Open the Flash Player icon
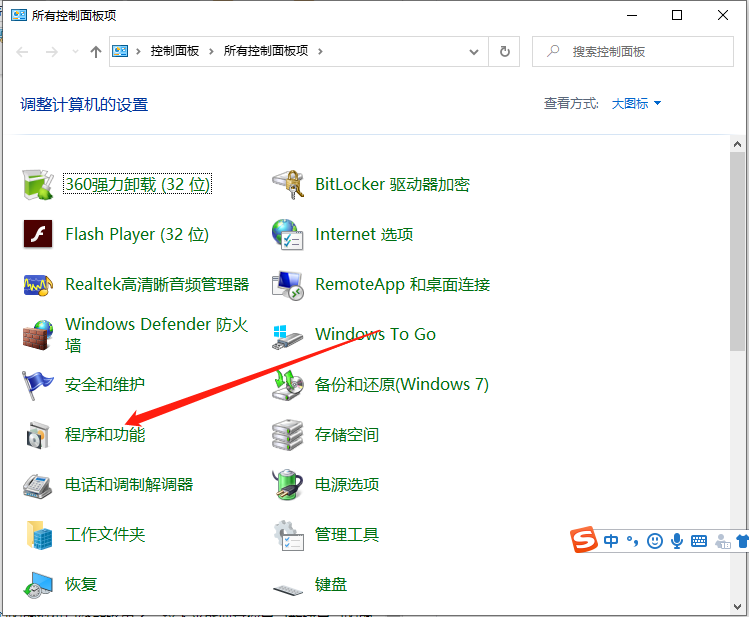The image size is (749, 617). click(x=38, y=234)
